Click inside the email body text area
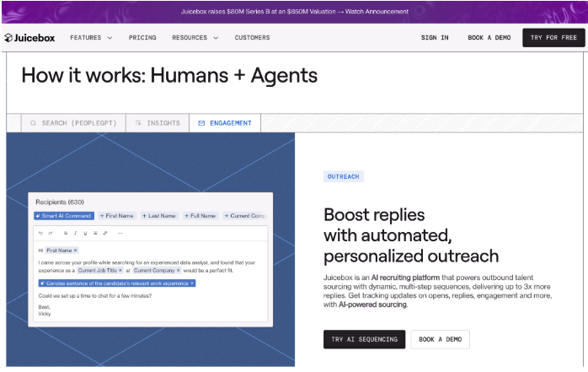The image size is (588, 372). click(x=150, y=282)
